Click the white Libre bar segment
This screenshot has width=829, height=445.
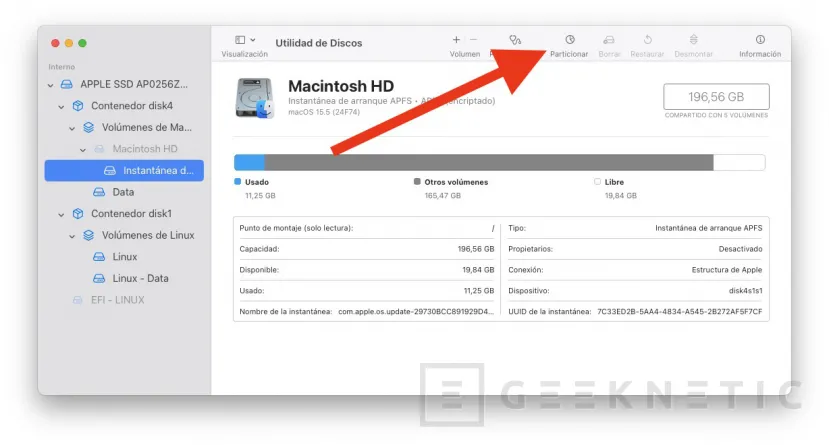point(739,162)
